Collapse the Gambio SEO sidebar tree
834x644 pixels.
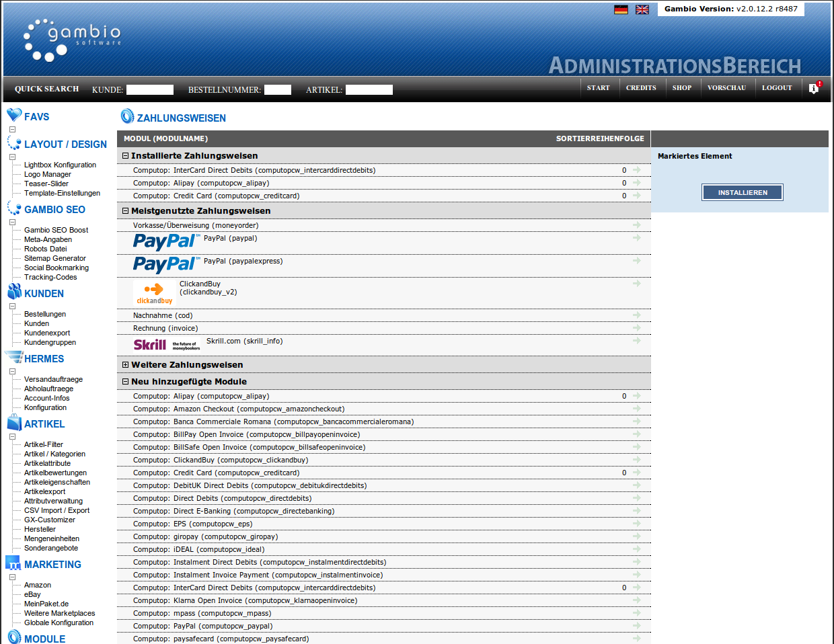[12, 222]
